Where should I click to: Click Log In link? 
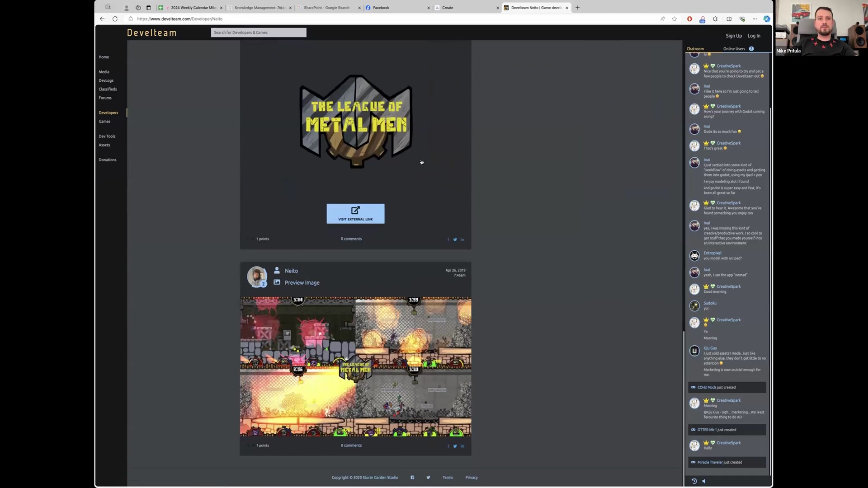pyautogui.click(x=754, y=36)
